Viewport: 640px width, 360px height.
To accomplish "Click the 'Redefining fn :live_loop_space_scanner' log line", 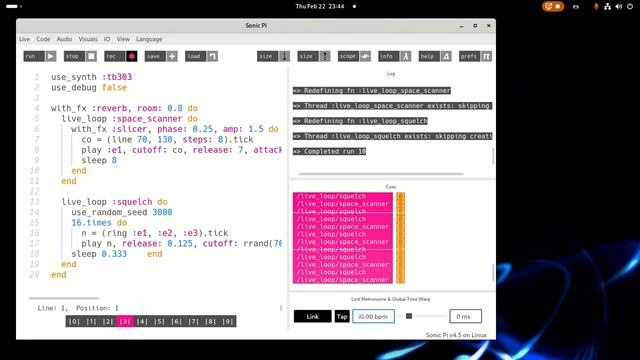I will [x=372, y=91].
